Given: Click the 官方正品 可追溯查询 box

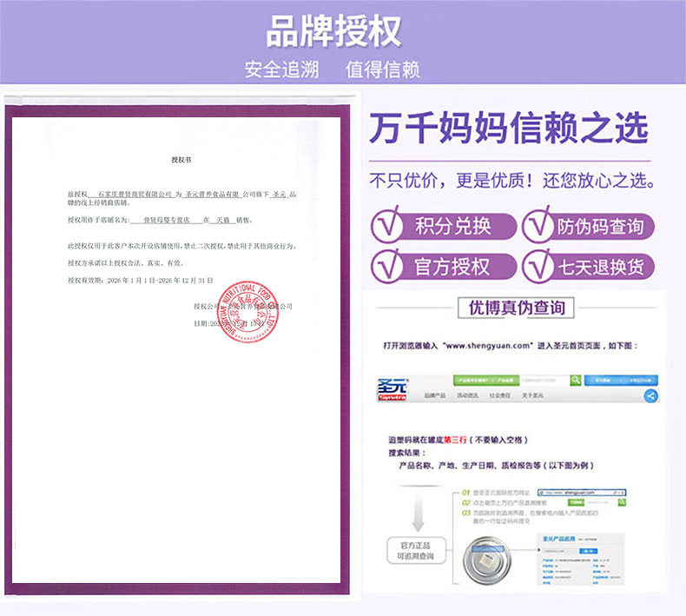Looking at the screenshot, I should 416,551.
